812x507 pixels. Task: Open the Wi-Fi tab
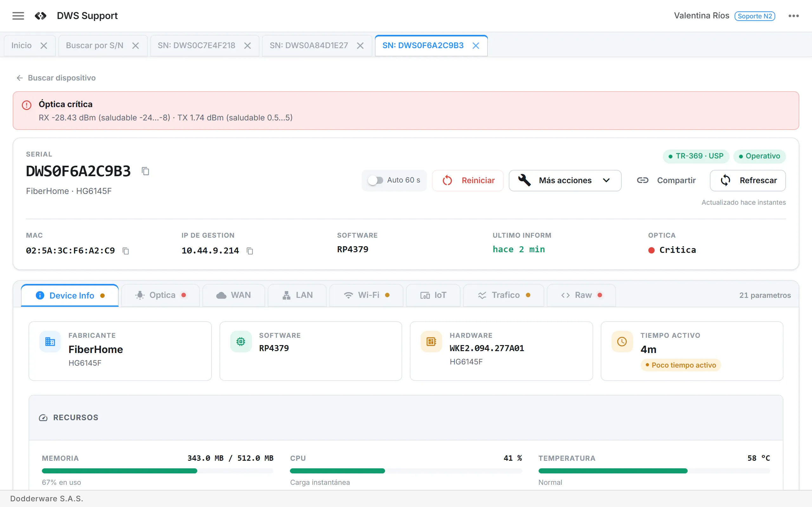coord(366,295)
